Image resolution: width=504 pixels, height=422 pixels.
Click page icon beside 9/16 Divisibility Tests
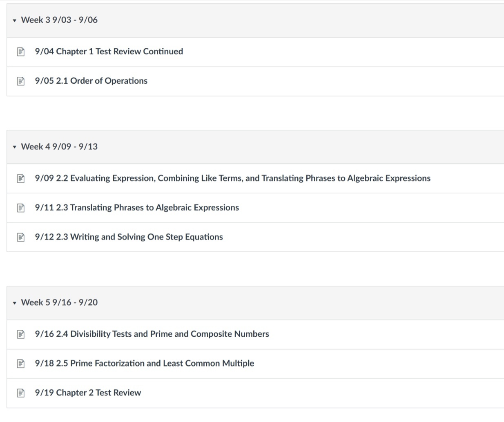point(21,334)
